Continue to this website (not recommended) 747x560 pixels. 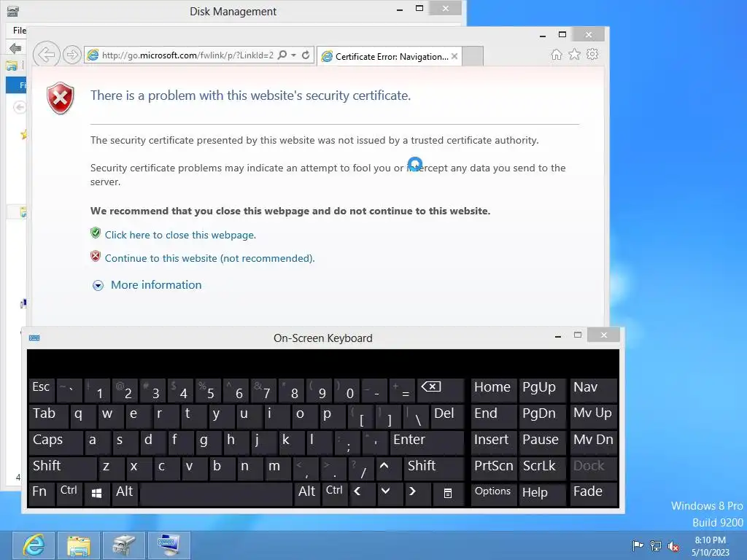tap(209, 258)
